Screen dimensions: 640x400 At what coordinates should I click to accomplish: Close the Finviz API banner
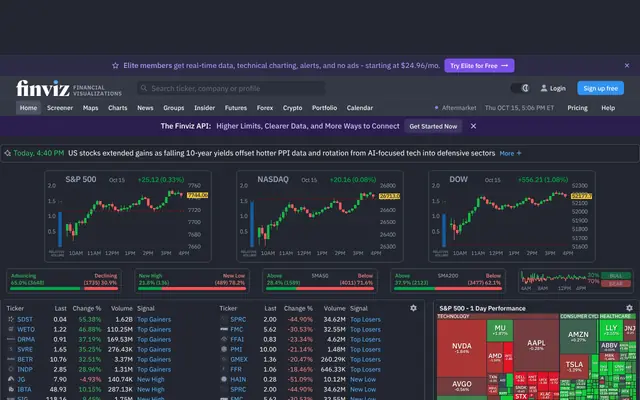pos(473,126)
